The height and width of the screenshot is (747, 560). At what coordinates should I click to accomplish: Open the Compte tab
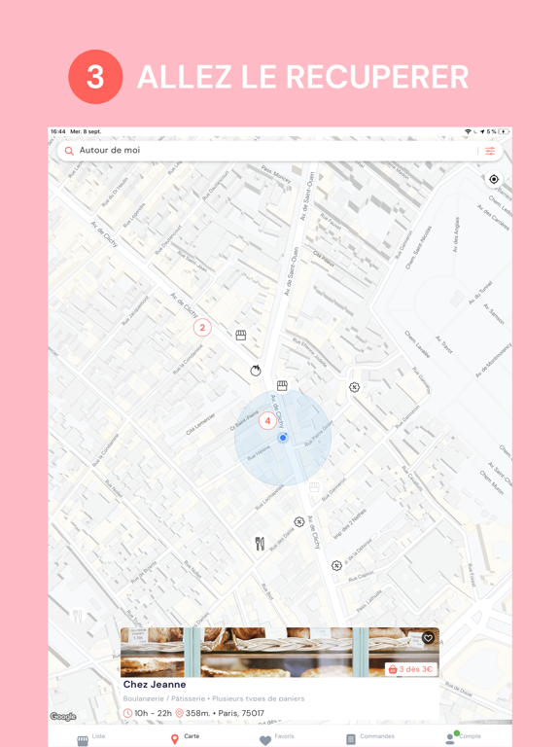pyautogui.click(x=463, y=738)
